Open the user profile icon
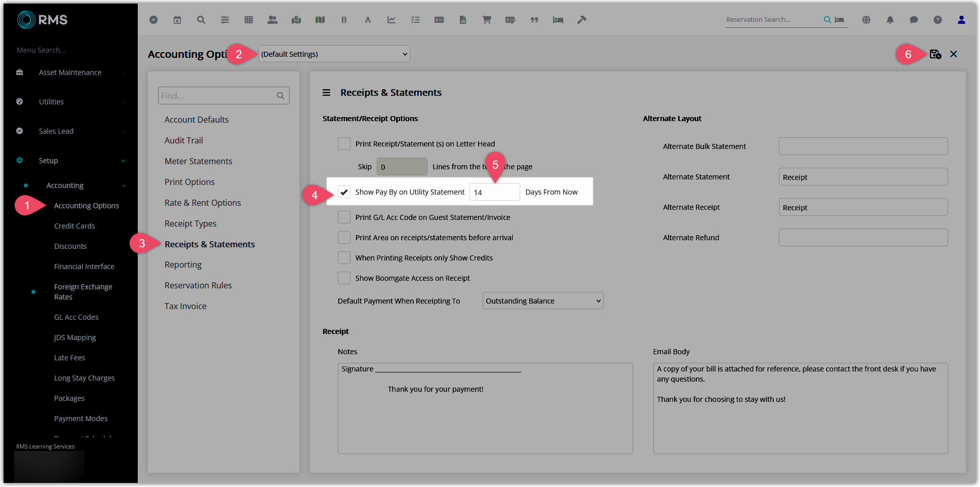 [961, 20]
